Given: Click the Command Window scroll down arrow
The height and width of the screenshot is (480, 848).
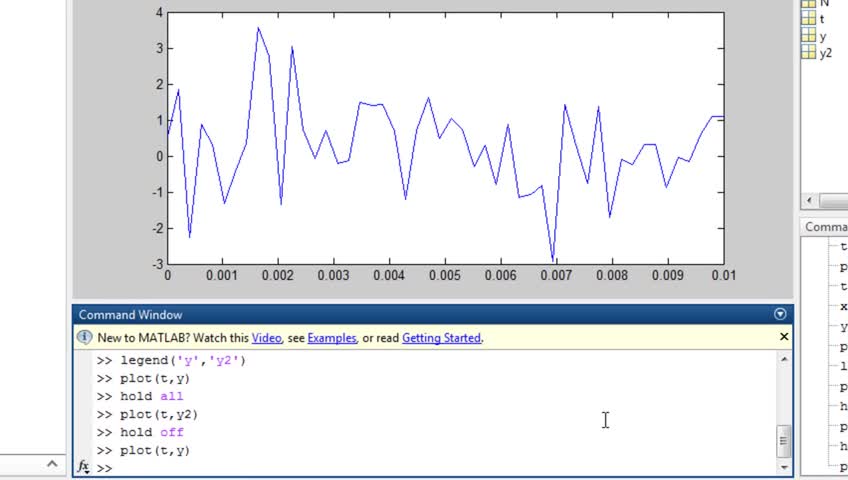Looking at the screenshot, I should (x=784, y=468).
